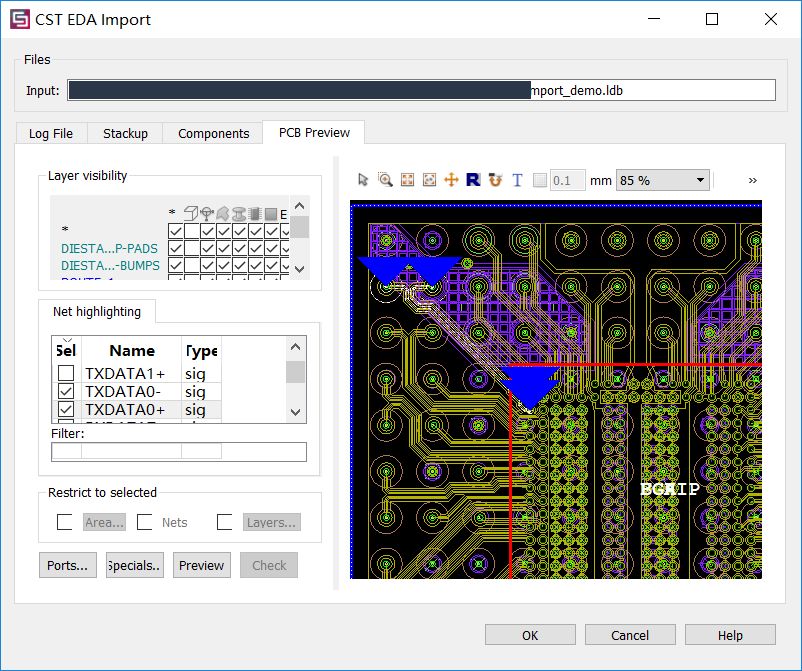Toggle the orange magnet snap icon
This screenshot has height=671, width=802.
pos(495,180)
